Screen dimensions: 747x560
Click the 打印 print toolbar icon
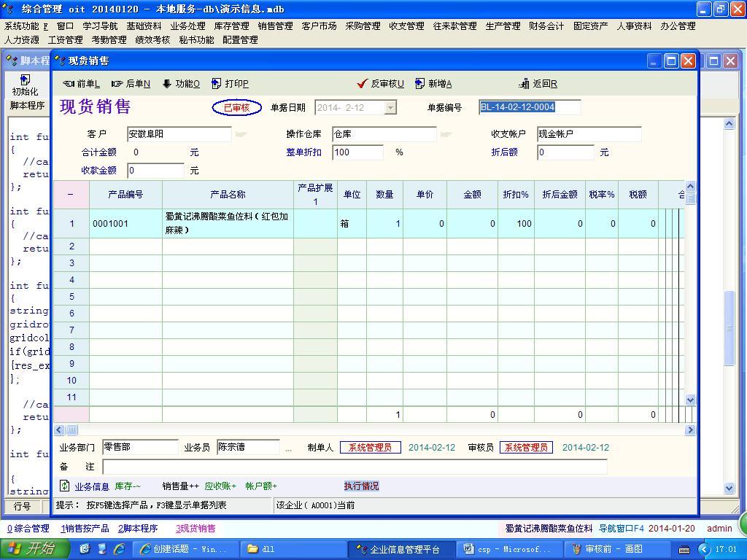(x=230, y=84)
